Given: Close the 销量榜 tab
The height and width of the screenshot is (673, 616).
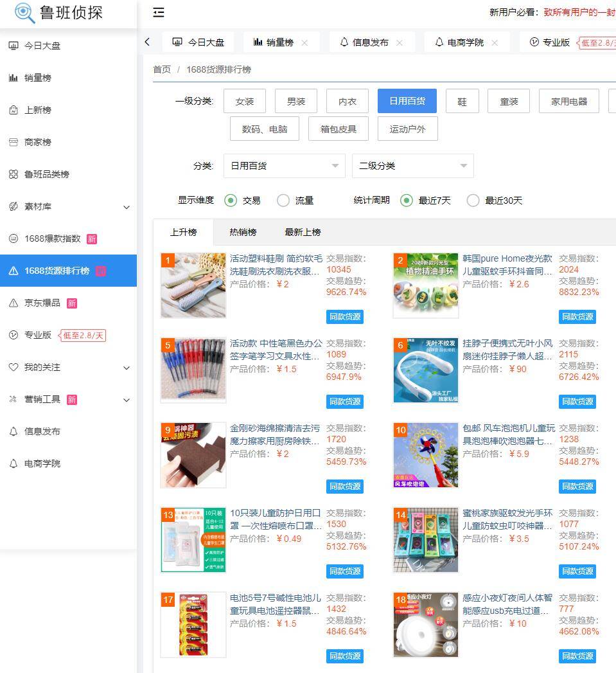Looking at the screenshot, I should coord(304,42).
